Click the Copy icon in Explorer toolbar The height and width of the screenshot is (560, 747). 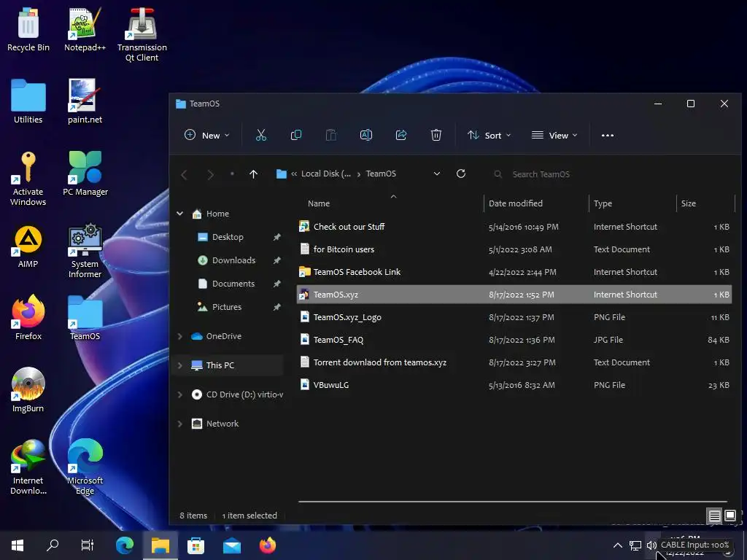point(296,135)
